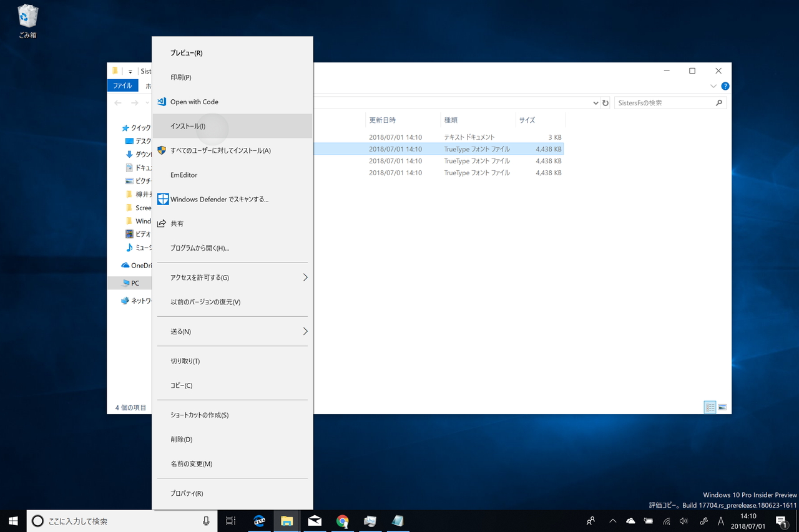The image size is (799, 532).
Task: Open Google Chrome from the taskbar
Action: tap(343, 521)
